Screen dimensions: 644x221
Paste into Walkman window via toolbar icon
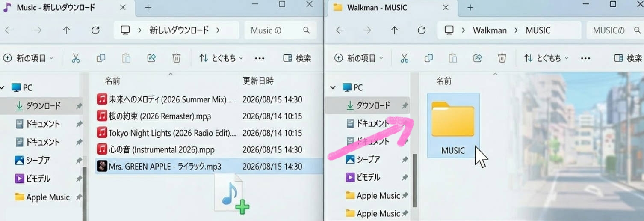tap(453, 58)
